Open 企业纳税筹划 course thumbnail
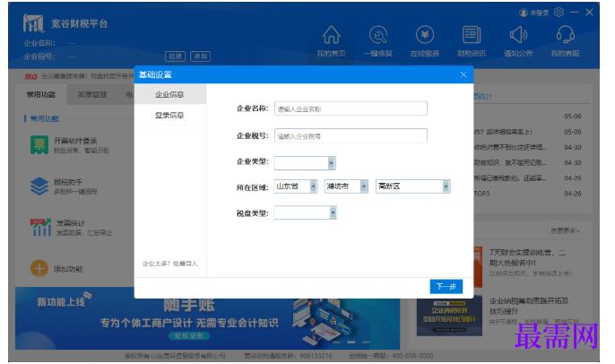This screenshot has width=615, height=364. 449,317
